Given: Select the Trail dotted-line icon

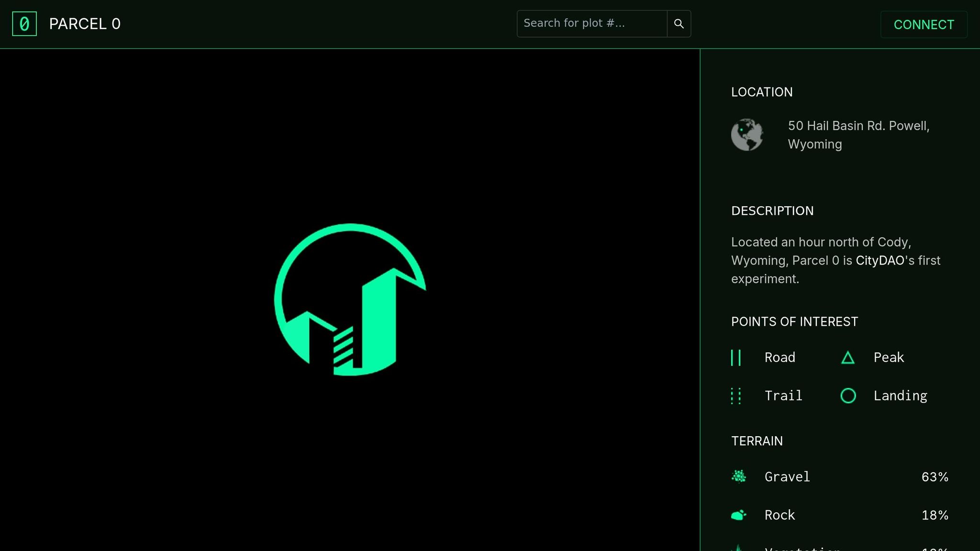Looking at the screenshot, I should click(736, 396).
